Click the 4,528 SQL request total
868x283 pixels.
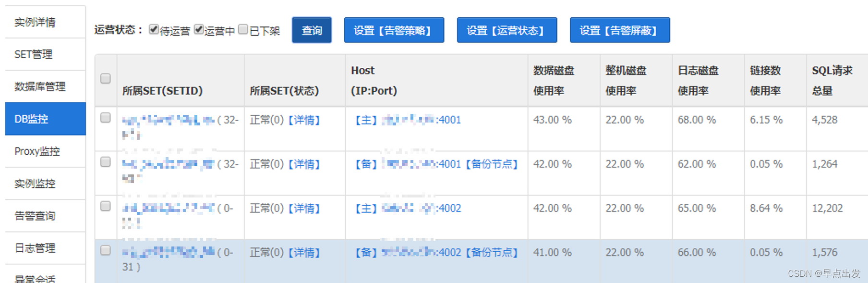tap(824, 120)
